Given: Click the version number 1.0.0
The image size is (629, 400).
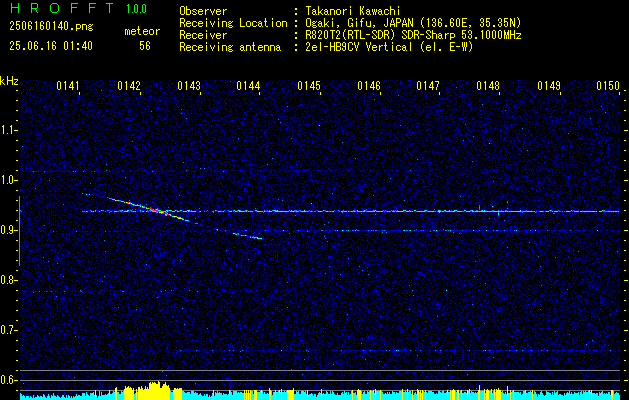Looking at the screenshot, I should click(136, 9).
